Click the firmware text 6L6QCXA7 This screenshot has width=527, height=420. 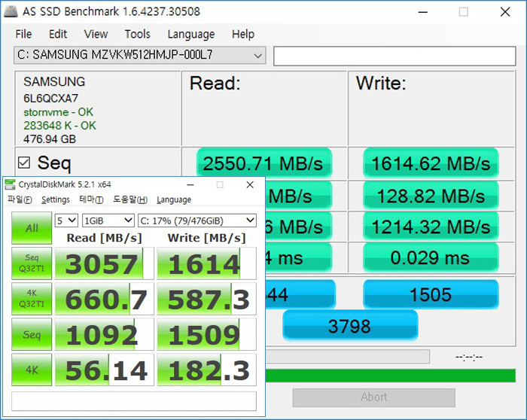point(50,98)
